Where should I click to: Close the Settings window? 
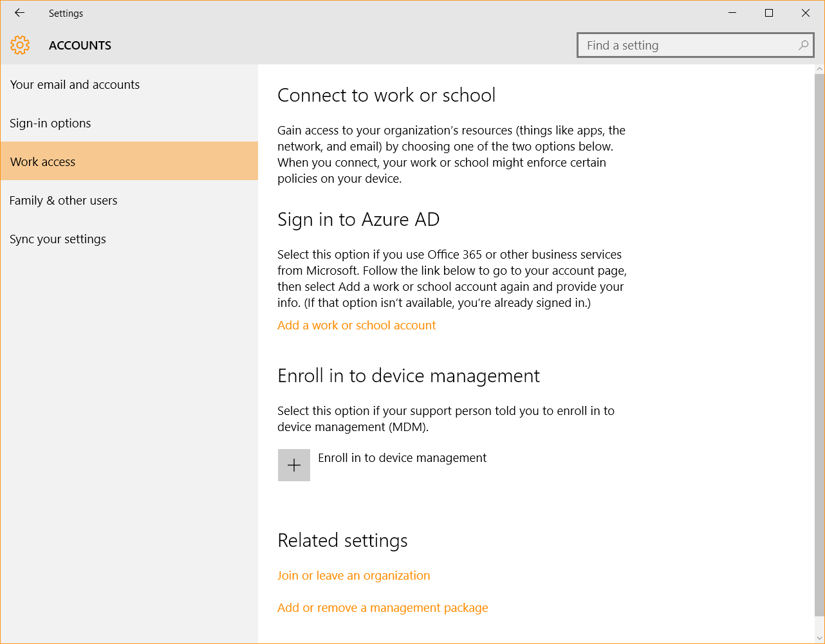pos(806,13)
